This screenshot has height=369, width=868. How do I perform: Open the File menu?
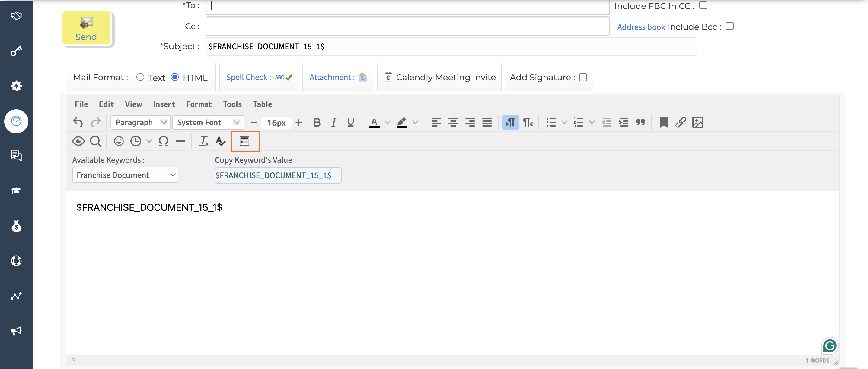click(81, 104)
